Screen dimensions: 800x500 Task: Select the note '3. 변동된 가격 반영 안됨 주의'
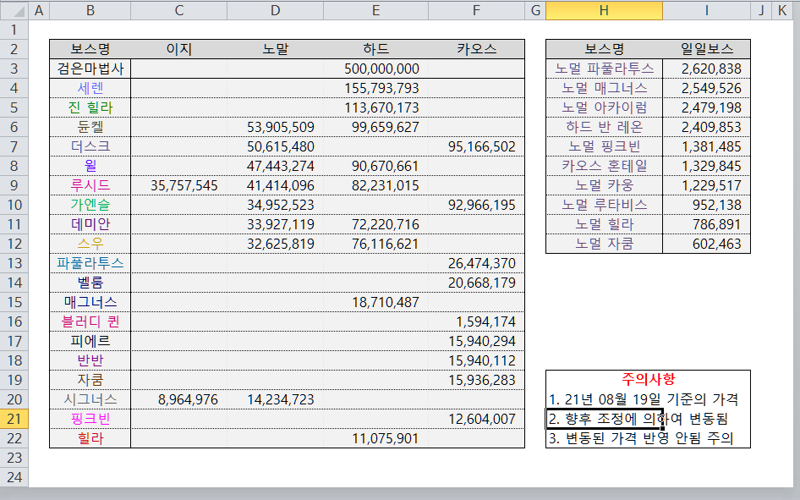(x=648, y=438)
